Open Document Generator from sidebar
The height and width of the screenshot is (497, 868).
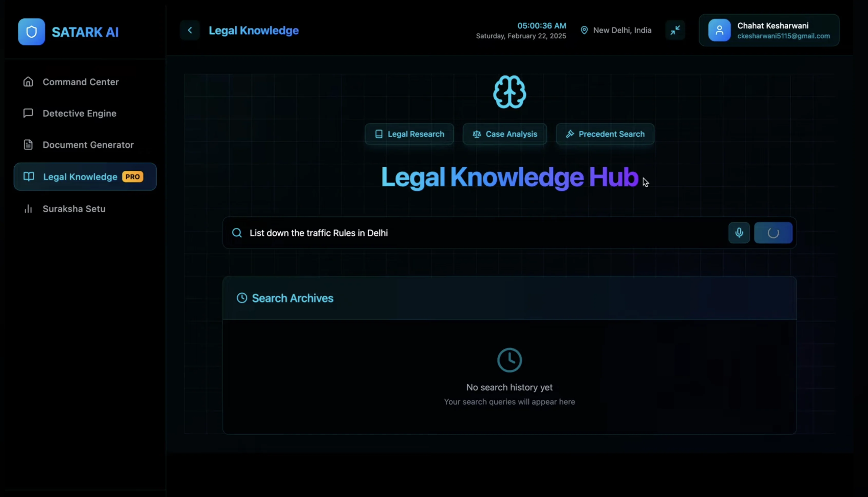coord(85,145)
